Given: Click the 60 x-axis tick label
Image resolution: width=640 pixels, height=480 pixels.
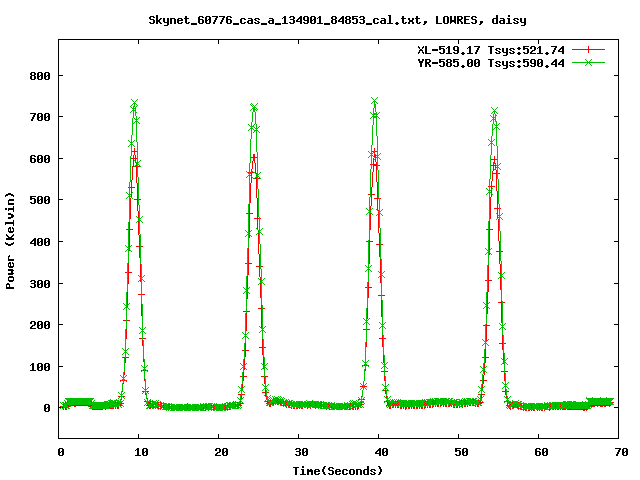Looking at the screenshot, I should coord(541,452).
